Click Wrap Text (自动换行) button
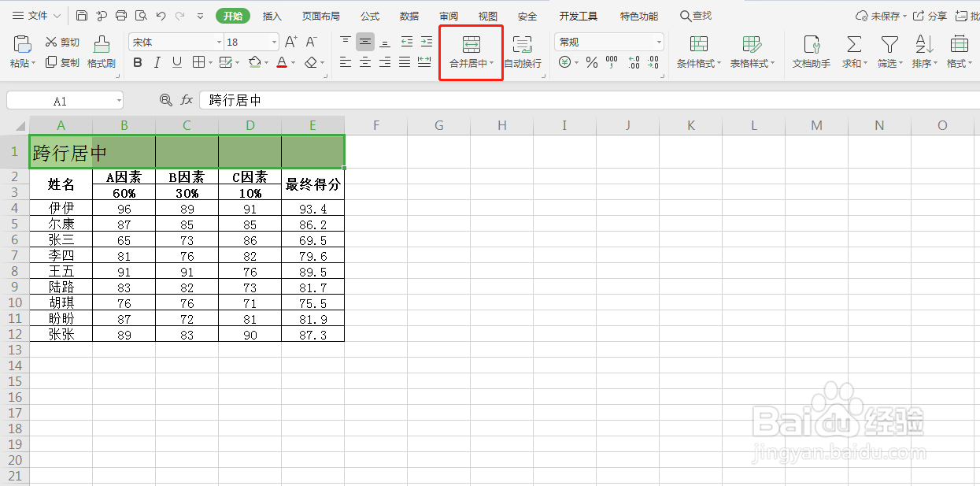Viewport: 980px width, 486px height. coord(523,52)
